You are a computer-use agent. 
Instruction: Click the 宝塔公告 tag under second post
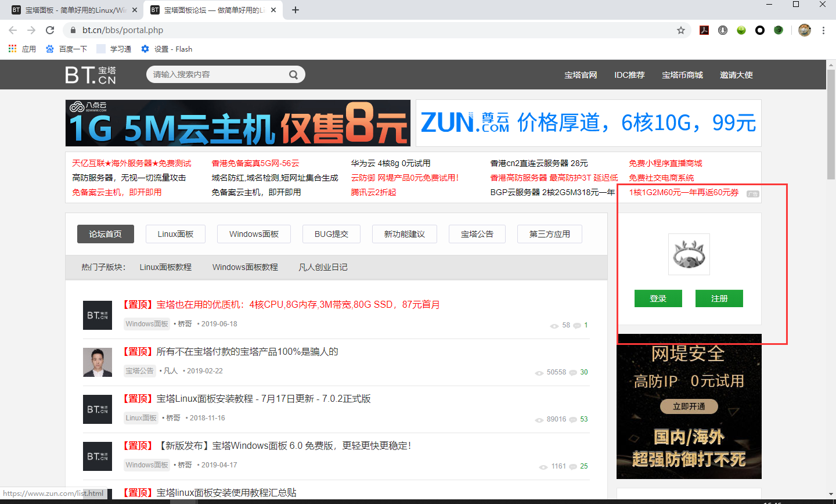(x=140, y=371)
